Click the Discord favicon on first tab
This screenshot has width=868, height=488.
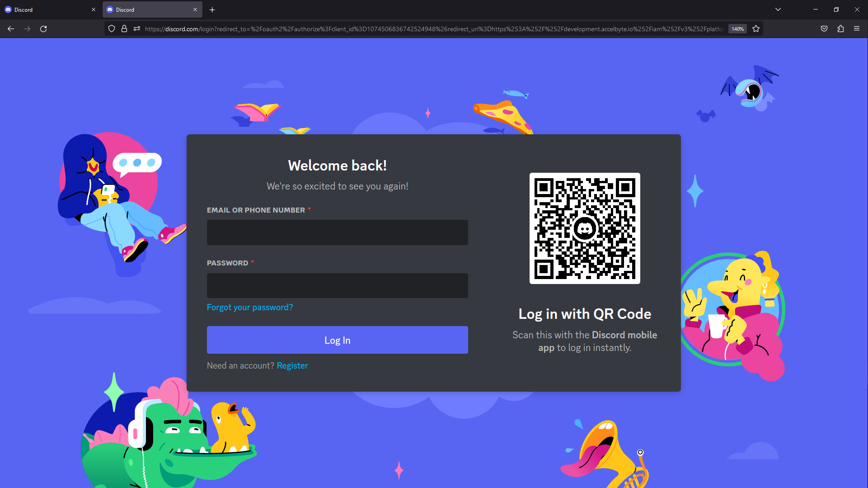(8, 9)
